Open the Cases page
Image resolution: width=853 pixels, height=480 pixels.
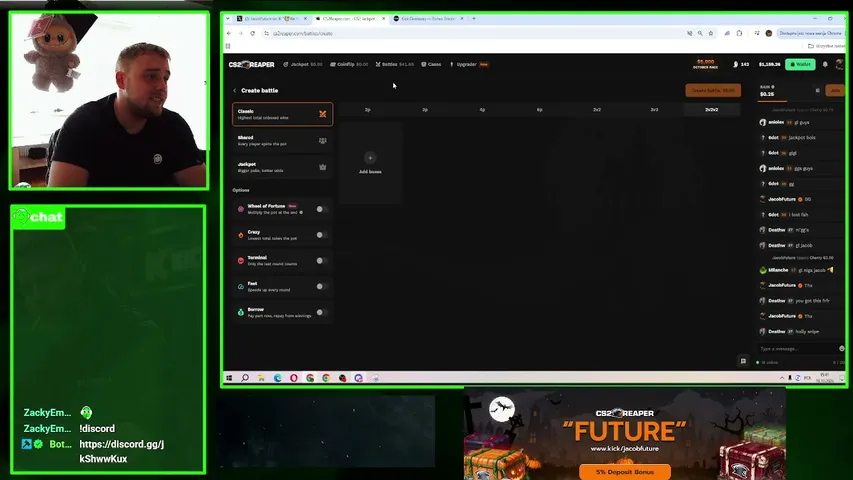431,64
